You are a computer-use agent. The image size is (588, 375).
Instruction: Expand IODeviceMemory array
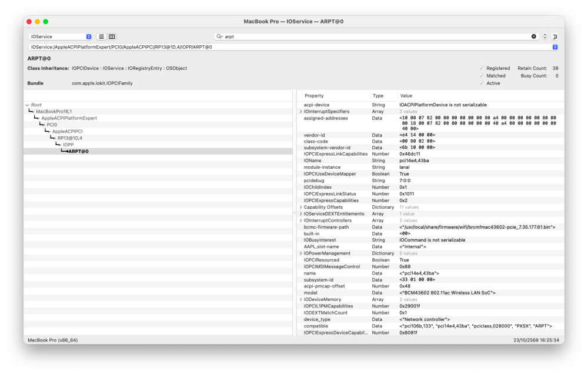point(300,300)
